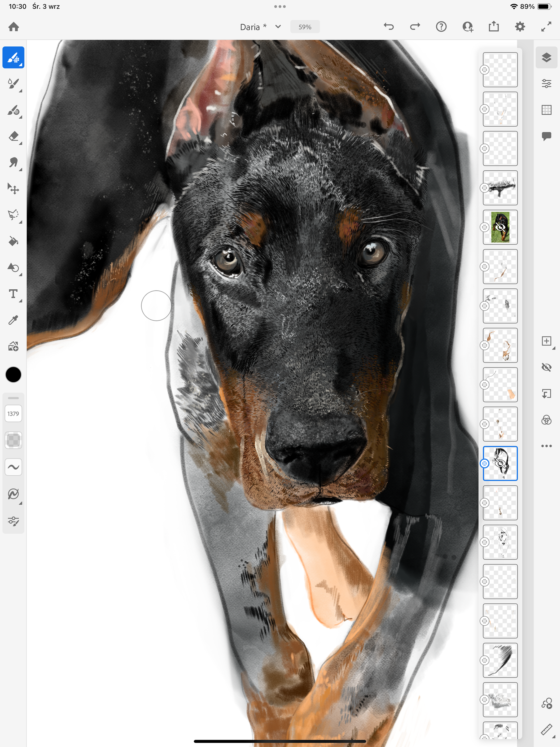
Task: Expand the Daria document name dropdown
Action: pyautogui.click(x=278, y=27)
